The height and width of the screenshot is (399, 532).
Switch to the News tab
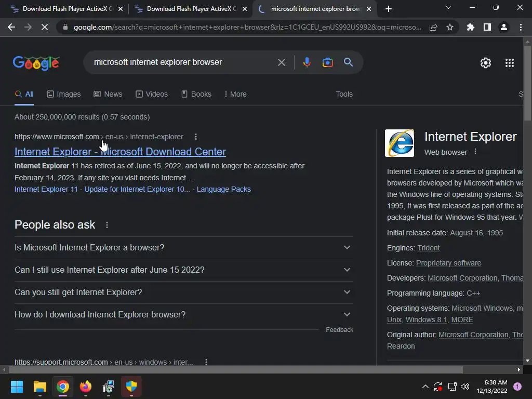pos(108,94)
